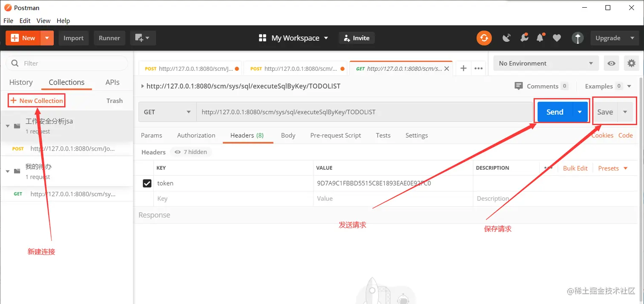Select the Collections tab
Image resolution: width=644 pixels, height=304 pixels.
click(x=66, y=82)
